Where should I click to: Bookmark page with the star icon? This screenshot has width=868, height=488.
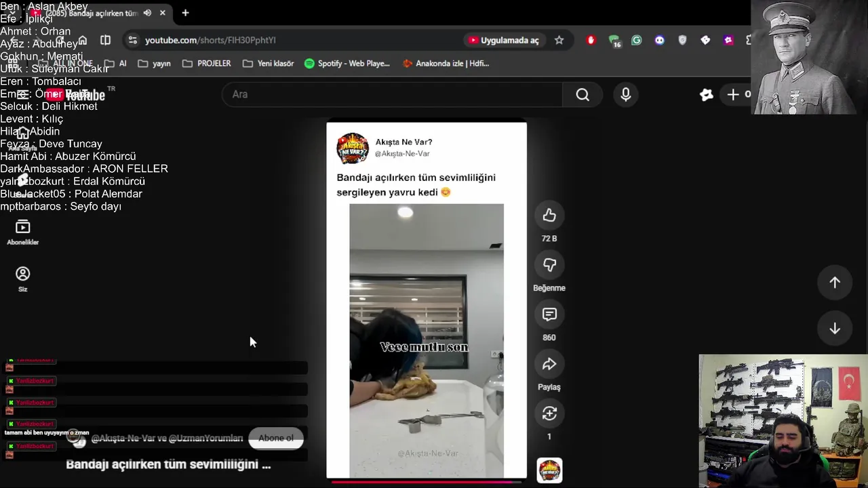(x=559, y=40)
